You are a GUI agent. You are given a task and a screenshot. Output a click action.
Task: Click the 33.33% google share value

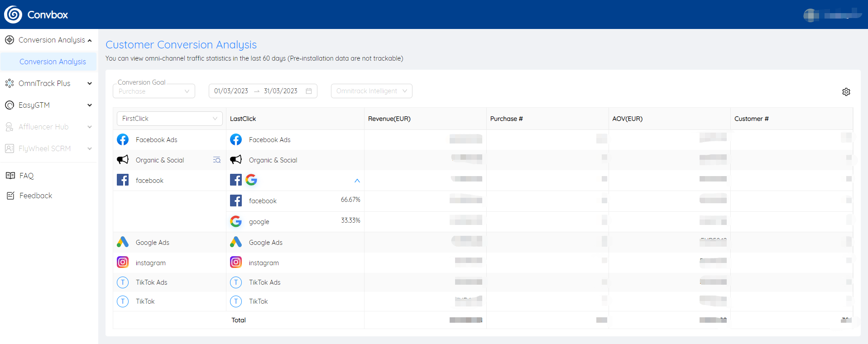tap(350, 220)
